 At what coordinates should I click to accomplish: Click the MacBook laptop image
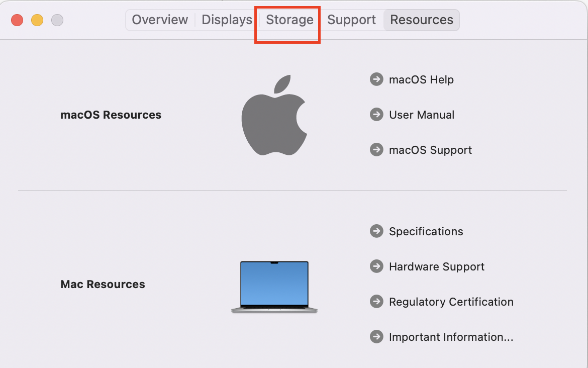coord(274,287)
